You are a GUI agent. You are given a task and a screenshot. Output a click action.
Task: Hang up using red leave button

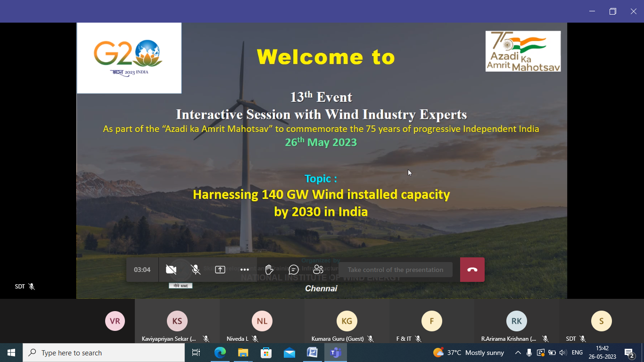pyautogui.click(x=472, y=270)
